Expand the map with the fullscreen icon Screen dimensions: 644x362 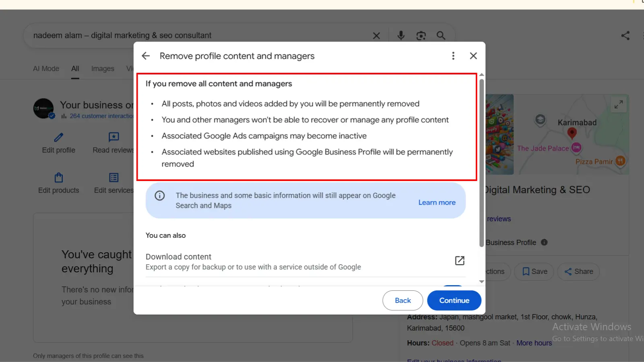[619, 105]
